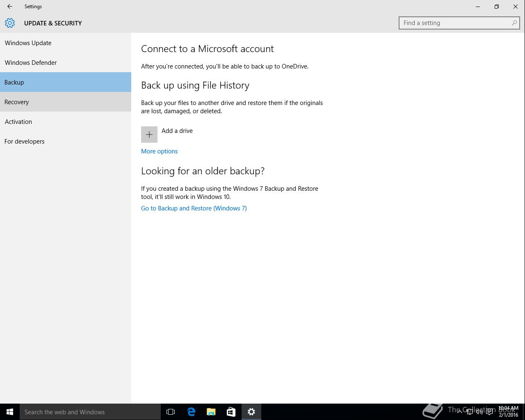Go back with the arrow icon

click(10, 7)
